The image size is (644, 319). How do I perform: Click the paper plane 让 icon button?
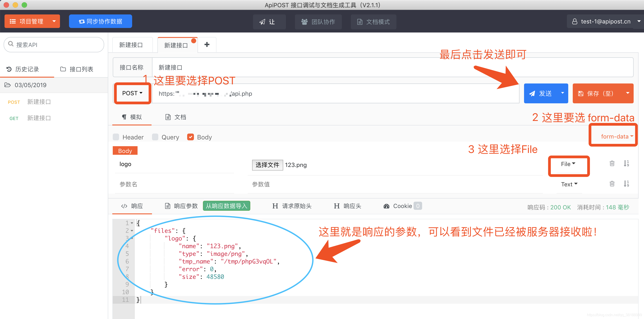pos(269,22)
